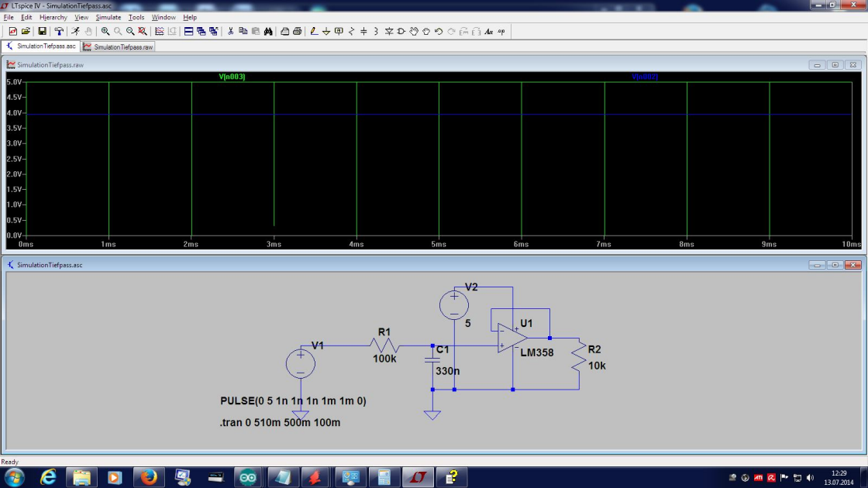Click the C1 330n capacitor symbol

coord(432,360)
